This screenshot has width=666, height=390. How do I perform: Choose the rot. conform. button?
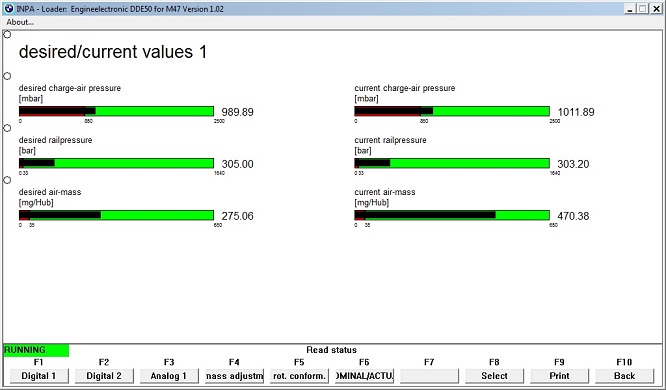[299, 376]
